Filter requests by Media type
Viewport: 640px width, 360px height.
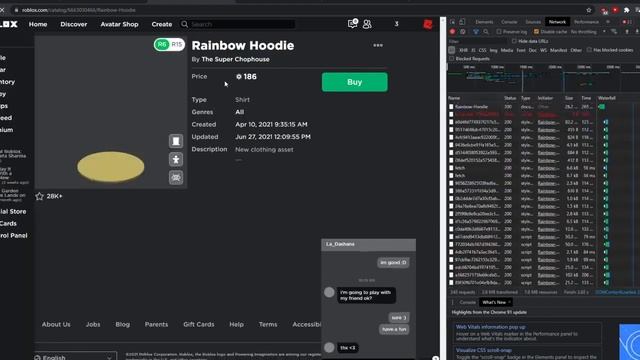507,50
